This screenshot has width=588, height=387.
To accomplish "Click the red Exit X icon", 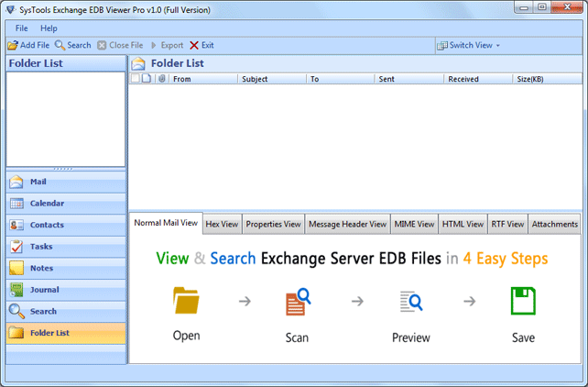I will (194, 46).
